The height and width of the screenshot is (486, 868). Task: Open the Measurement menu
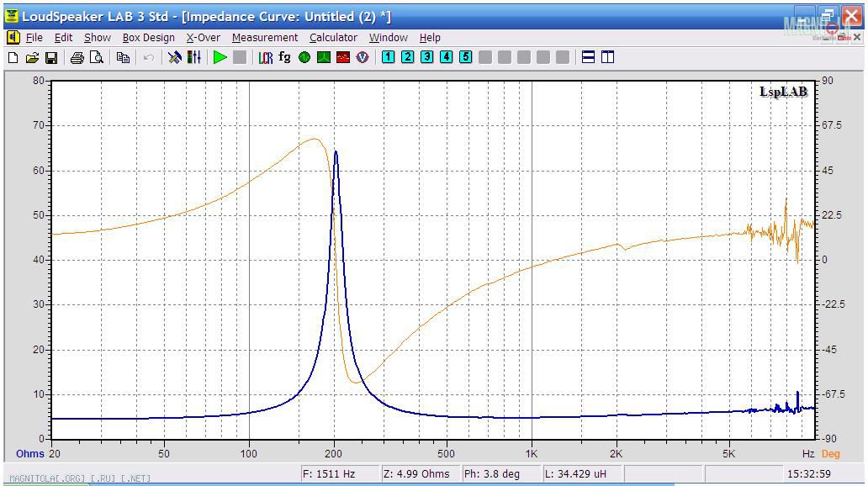[x=265, y=38]
